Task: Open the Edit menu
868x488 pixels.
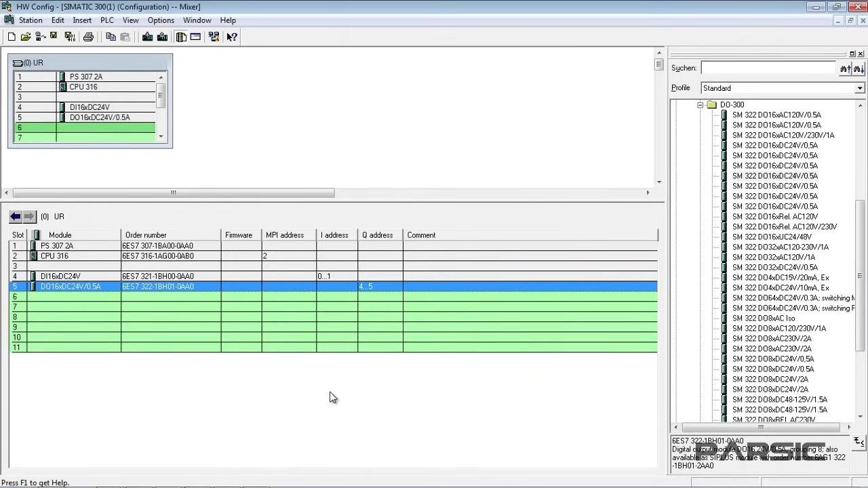Action: click(58, 20)
